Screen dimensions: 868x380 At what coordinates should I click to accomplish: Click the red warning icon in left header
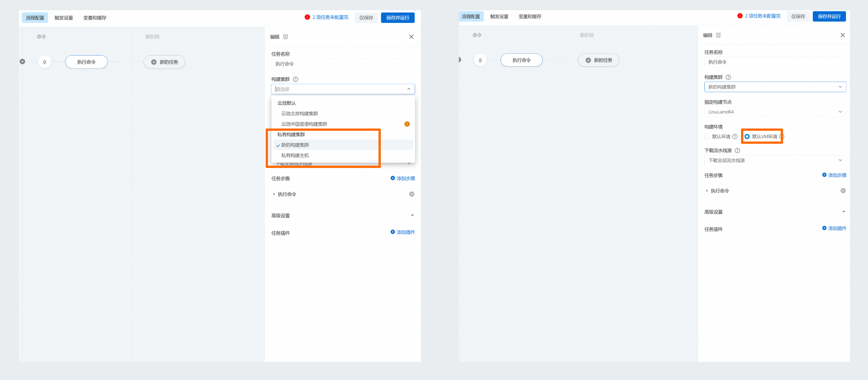[307, 17]
